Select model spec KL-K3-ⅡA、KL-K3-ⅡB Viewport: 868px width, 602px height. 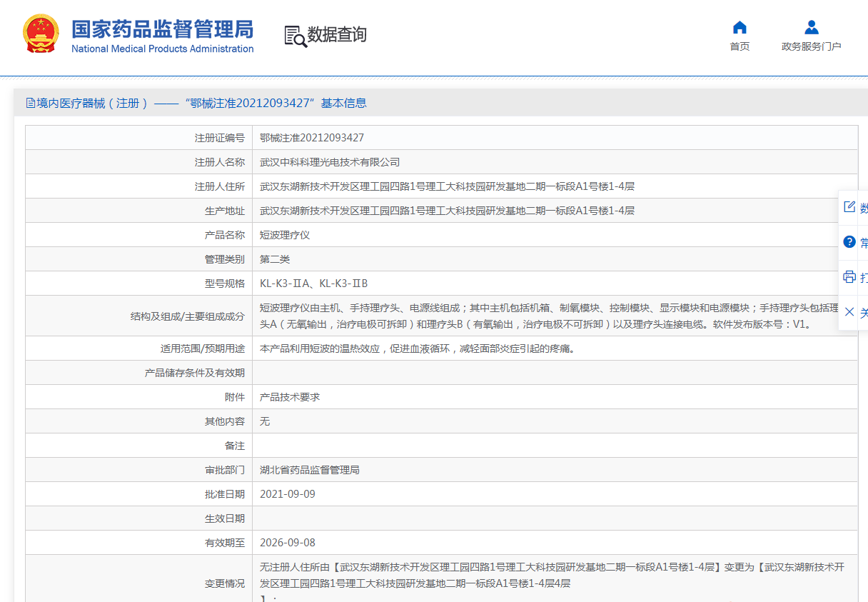[314, 284]
